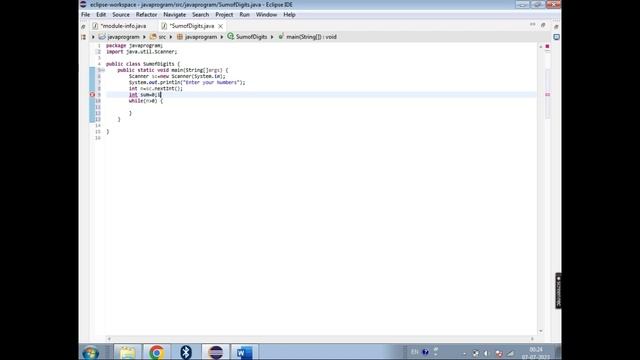Click the src folder icon in breadcrumb

point(153,37)
